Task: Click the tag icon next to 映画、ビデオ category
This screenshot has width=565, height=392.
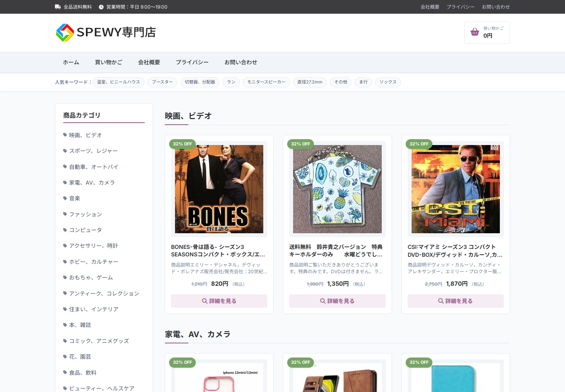Action: 65,135
